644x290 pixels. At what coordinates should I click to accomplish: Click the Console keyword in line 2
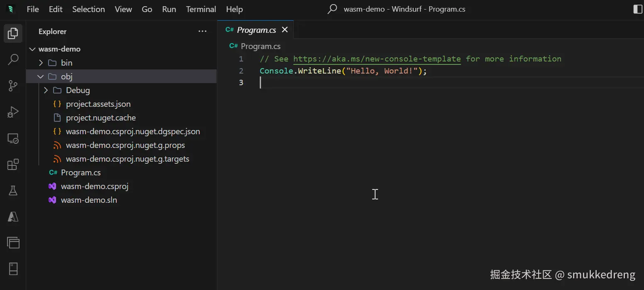coord(276,71)
